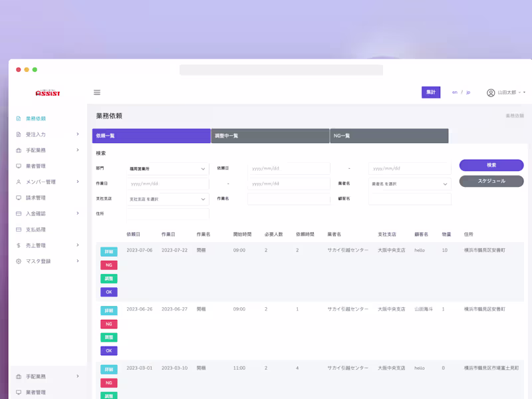Click the browser address bar
532x399 pixels.
click(x=281, y=70)
